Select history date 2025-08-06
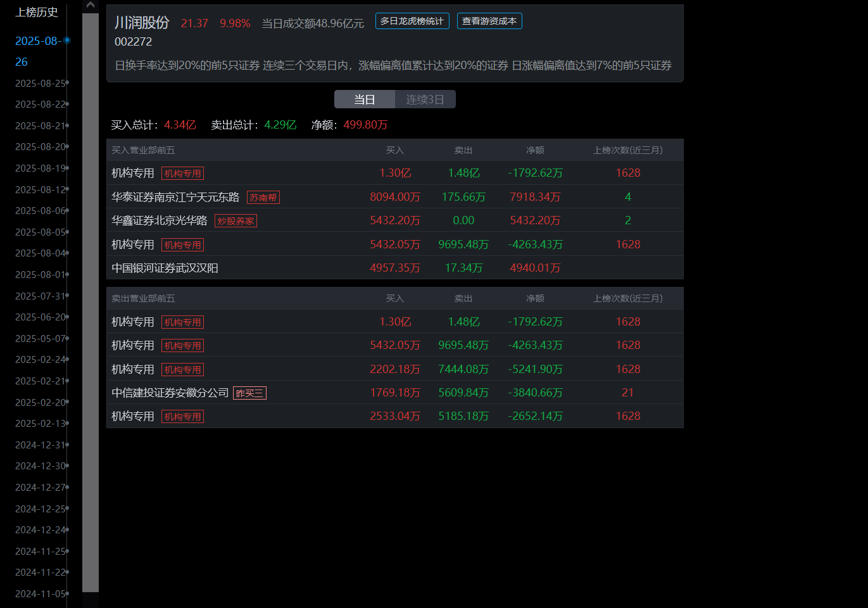Screen dimensions: 868x608 pyautogui.click(x=41, y=210)
